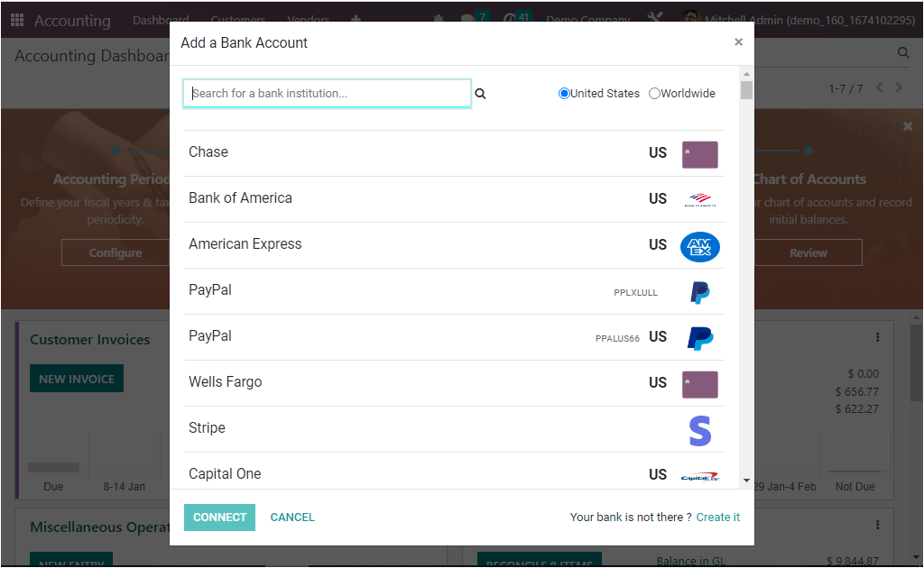Click the Cancel button
924x568 pixels.
tap(292, 518)
